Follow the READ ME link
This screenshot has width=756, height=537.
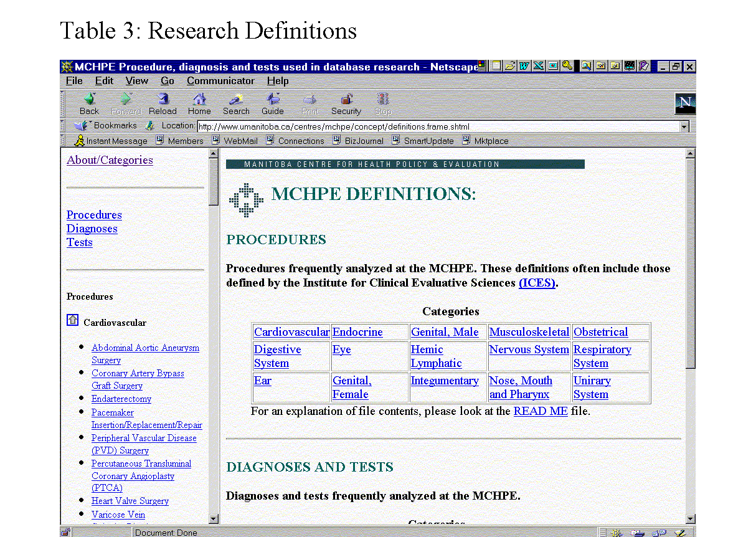click(x=540, y=411)
